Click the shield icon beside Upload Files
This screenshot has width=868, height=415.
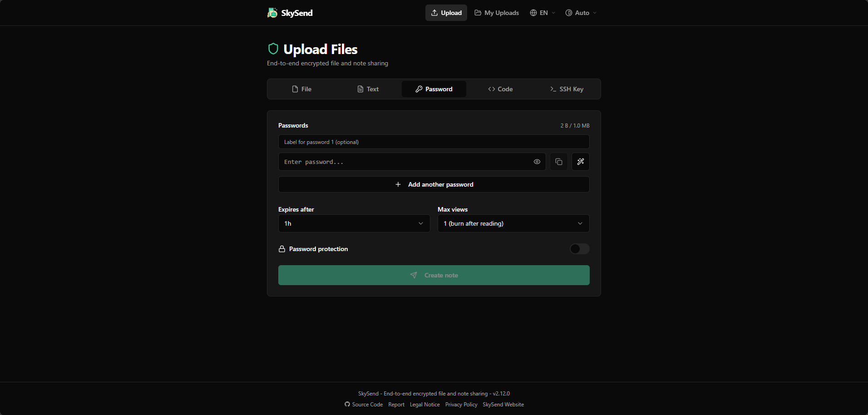pyautogui.click(x=273, y=49)
